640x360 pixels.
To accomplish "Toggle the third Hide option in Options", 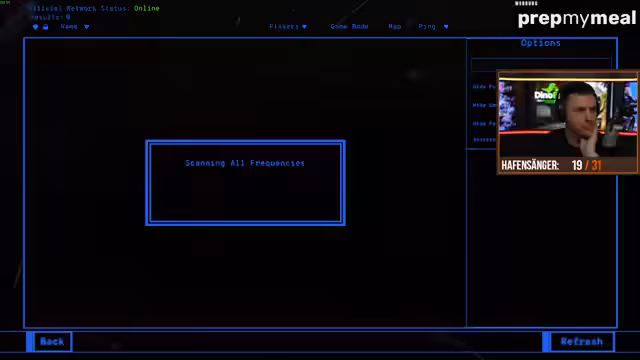I will tap(484, 124).
